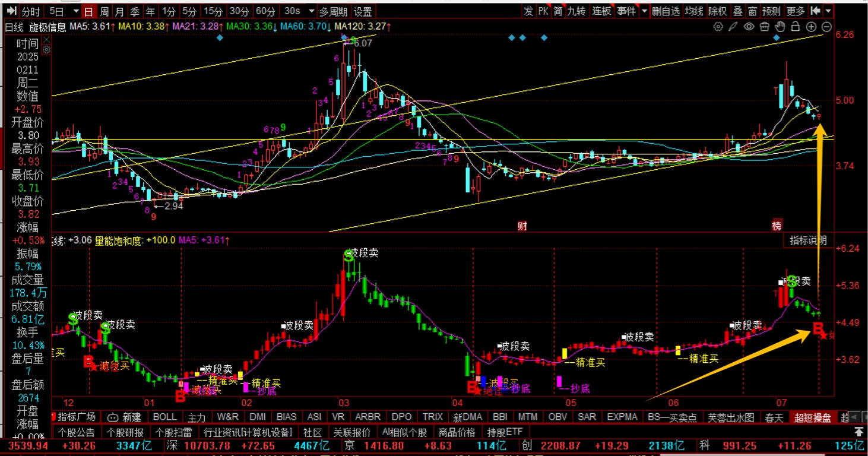Select the W&R indicator tab
This screenshot has height=456, width=868.
pyautogui.click(x=228, y=417)
